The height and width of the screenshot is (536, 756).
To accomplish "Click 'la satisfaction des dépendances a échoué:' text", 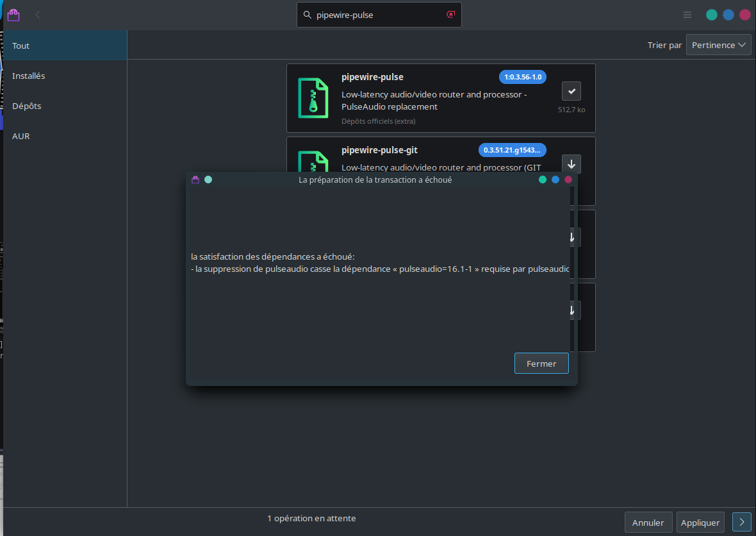I will 273,256.
